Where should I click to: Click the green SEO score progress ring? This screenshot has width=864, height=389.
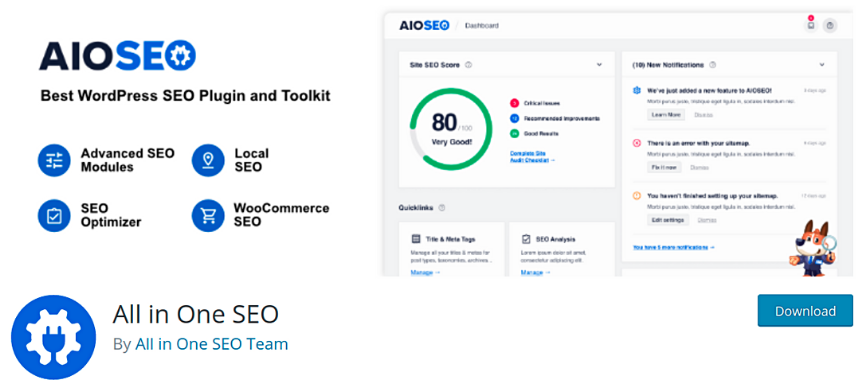tap(451, 129)
